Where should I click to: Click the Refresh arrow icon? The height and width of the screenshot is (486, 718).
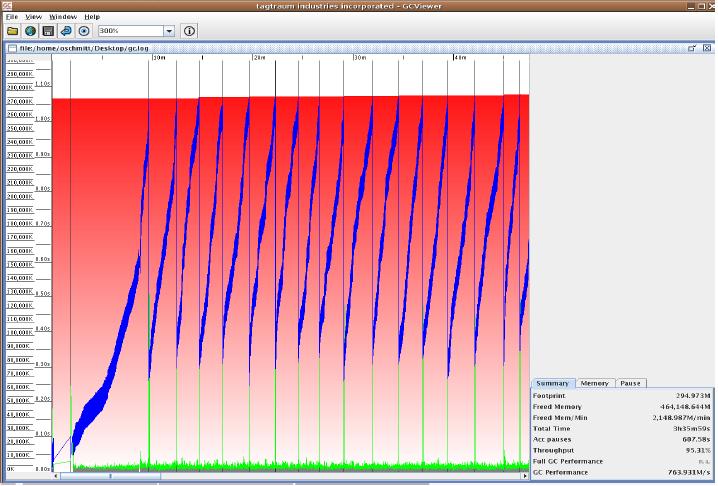click(65, 31)
